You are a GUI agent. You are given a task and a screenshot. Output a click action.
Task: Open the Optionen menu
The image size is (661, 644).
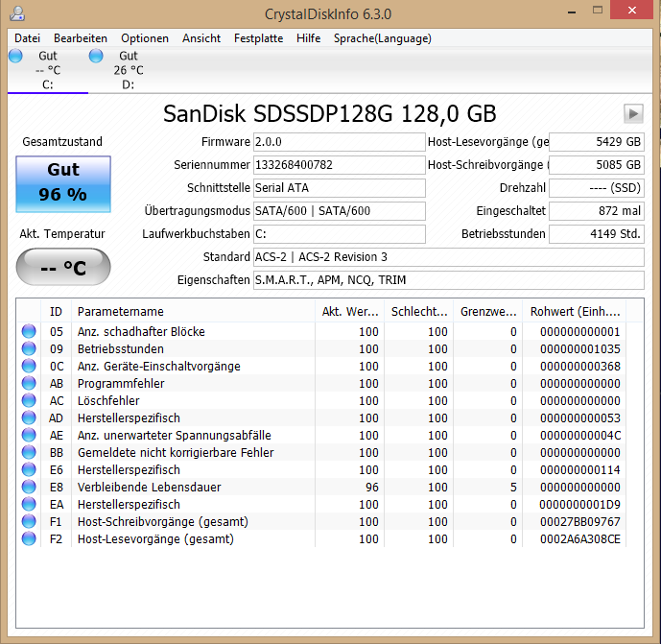point(145,38)
